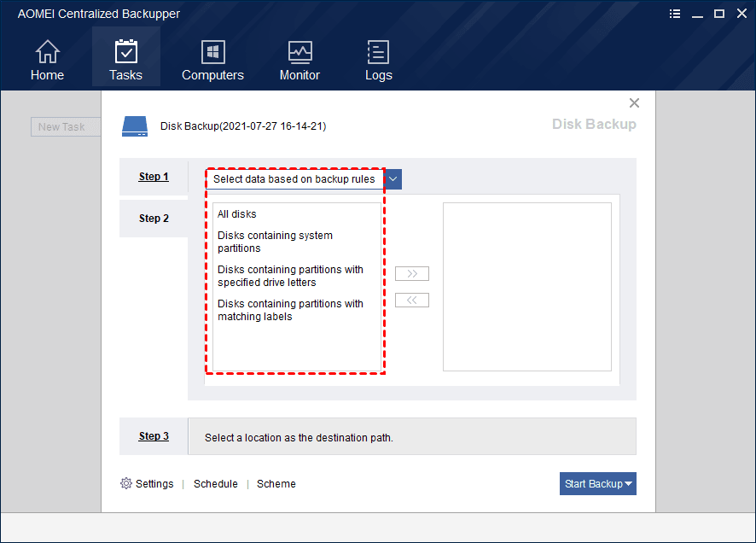
Task: Close the Disk Backup dialog
Action: tap(634, 102)
